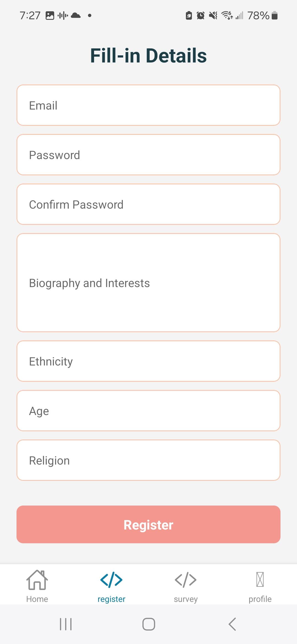Tap the Home house icon

click(x=37, y=579)
